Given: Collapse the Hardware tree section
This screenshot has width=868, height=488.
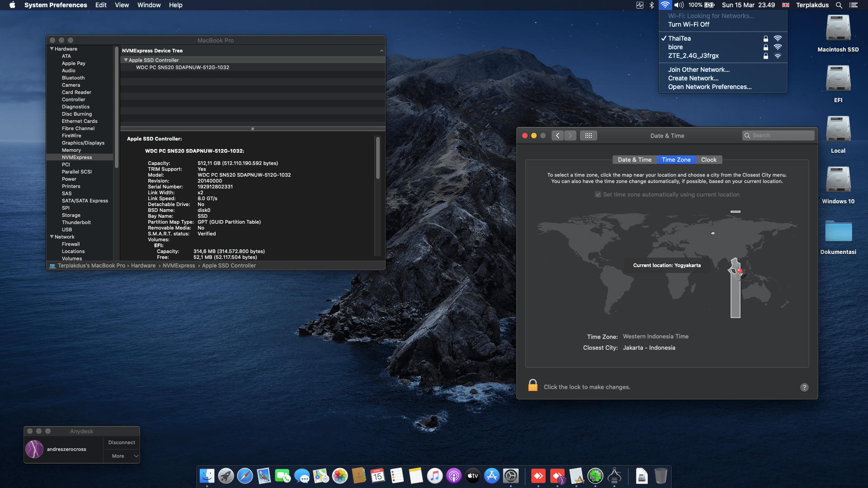Looking at the screenshot, I should 52,49.
